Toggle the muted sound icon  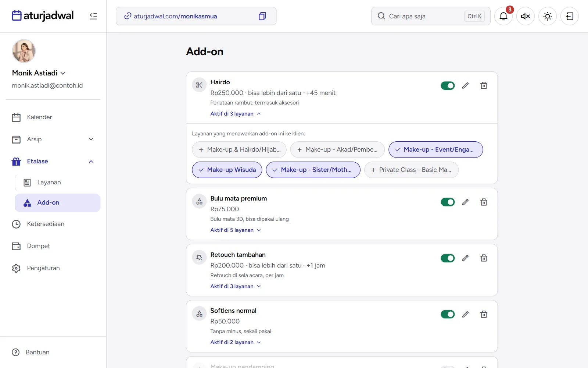pyautogui.click(x=526, y=16)
